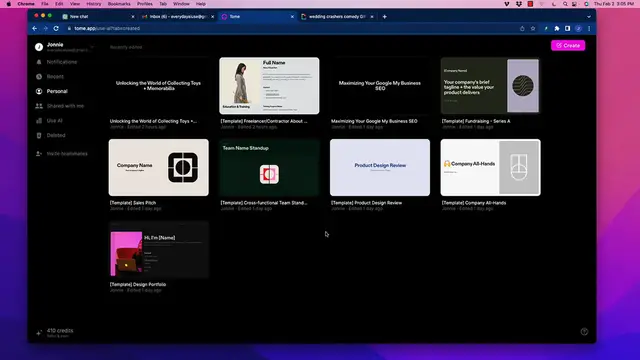Click the share page icon in address bar
This screenshot has height=360, width=640.
coord(522,29)
